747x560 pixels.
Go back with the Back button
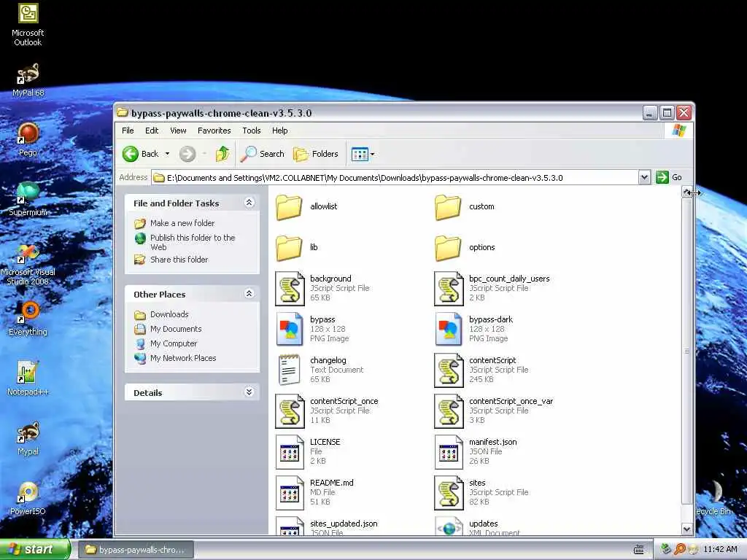coord(141,154)
